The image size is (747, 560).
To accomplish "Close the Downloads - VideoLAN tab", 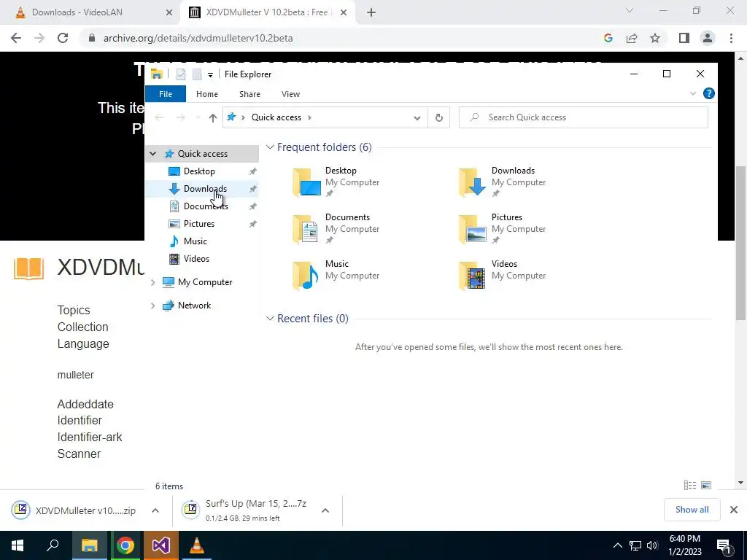I will tap(169, 13).
